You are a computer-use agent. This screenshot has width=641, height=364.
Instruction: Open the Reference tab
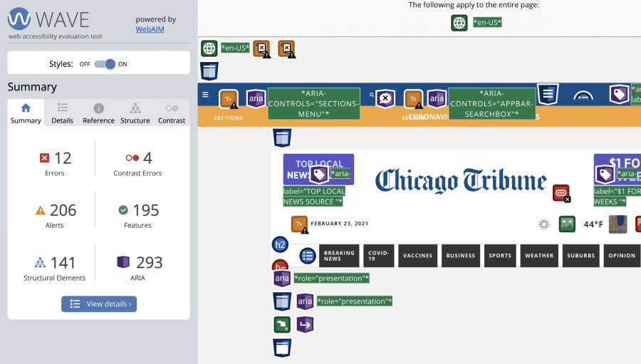(98, 113)
